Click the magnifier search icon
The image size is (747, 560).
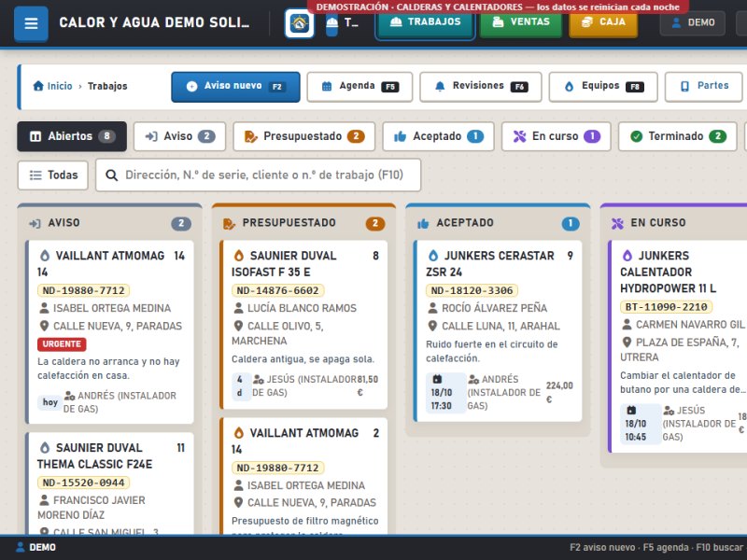point(111,175)
